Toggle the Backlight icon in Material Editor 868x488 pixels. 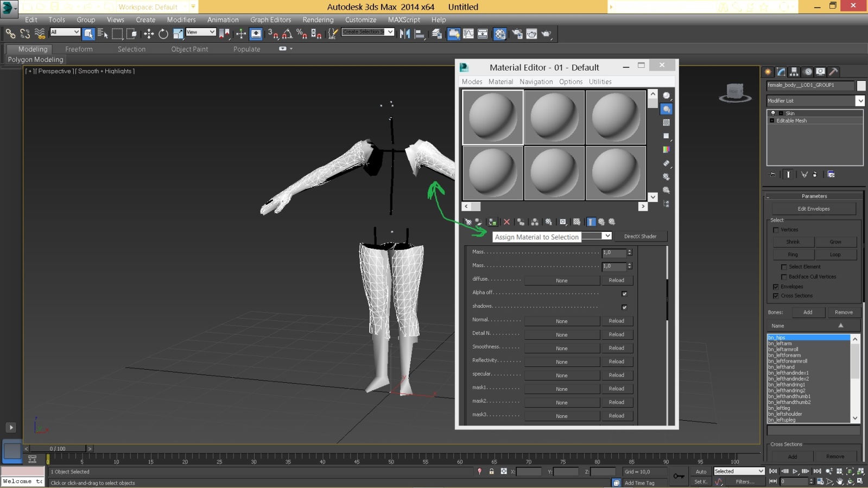click(x=667, y=109)
